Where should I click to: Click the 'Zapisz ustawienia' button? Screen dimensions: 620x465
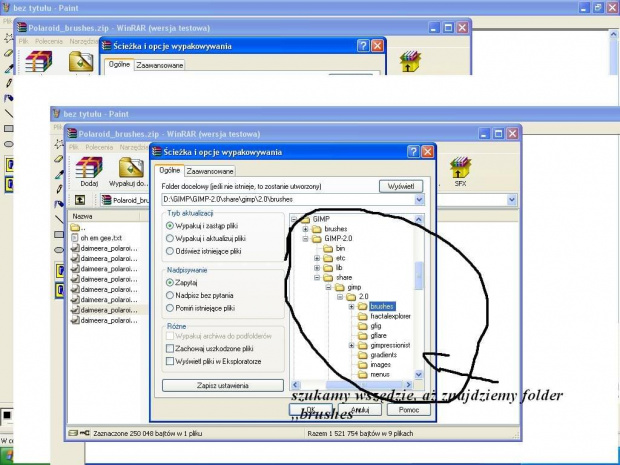[223, 386]
